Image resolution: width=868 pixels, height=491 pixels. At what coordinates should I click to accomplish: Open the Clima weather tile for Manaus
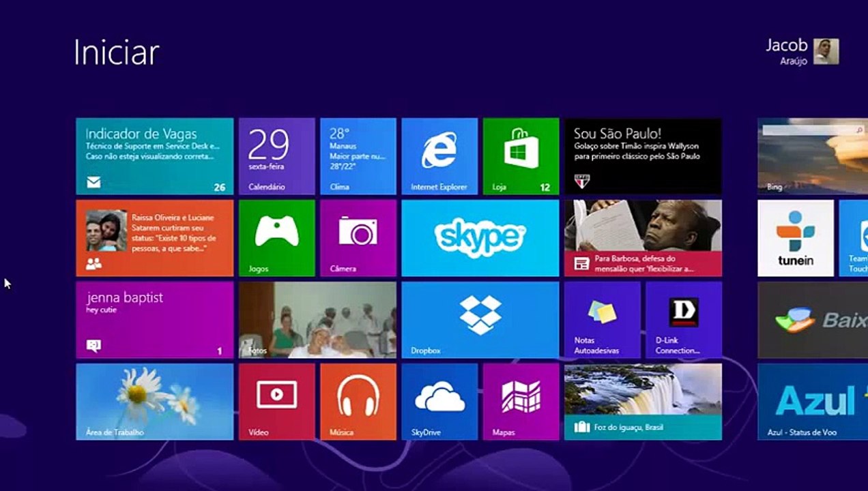pyautogui.click(x=358, y=156)
